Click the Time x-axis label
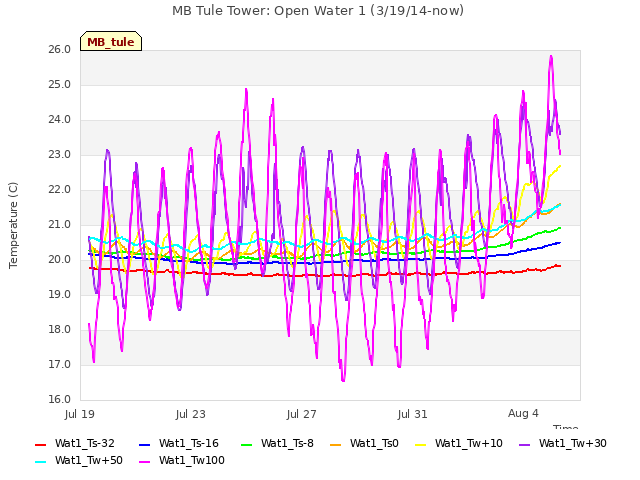This screenshot has height=480, width=640. pyautogui.click(x=566, y=427)
